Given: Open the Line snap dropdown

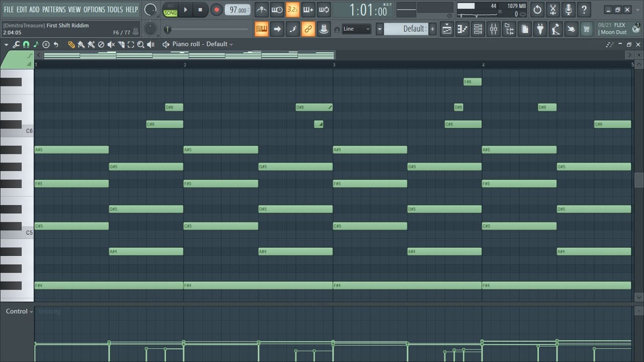Looking at the screenshot, I should click(x=357, y=29).
